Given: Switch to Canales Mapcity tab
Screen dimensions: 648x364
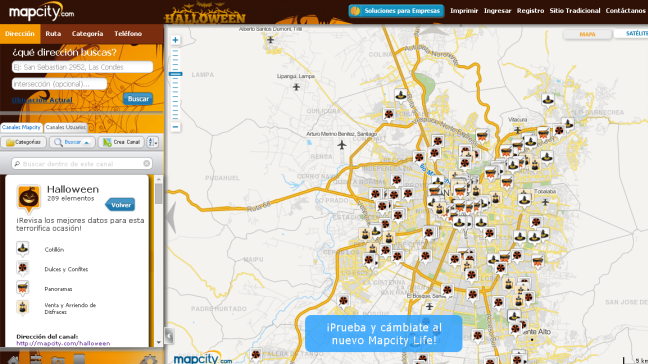Looking at the screenshot, I should (21, 127).
